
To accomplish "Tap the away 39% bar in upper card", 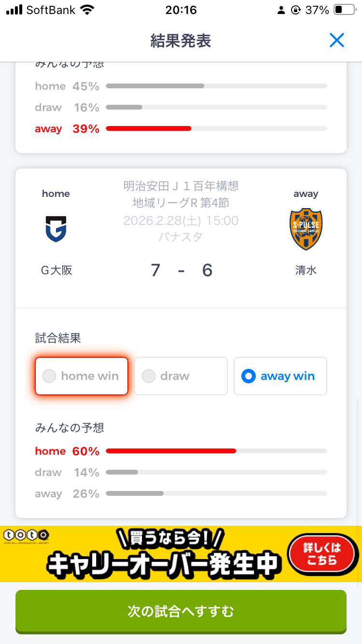I will (x=216, y=128).
